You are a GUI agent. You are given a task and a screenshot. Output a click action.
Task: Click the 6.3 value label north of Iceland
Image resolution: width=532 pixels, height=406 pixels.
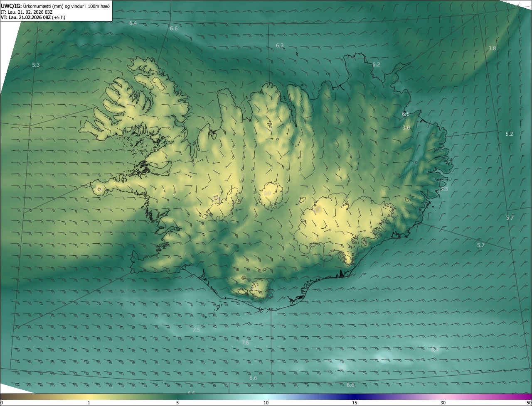click(x=280, y=46)
